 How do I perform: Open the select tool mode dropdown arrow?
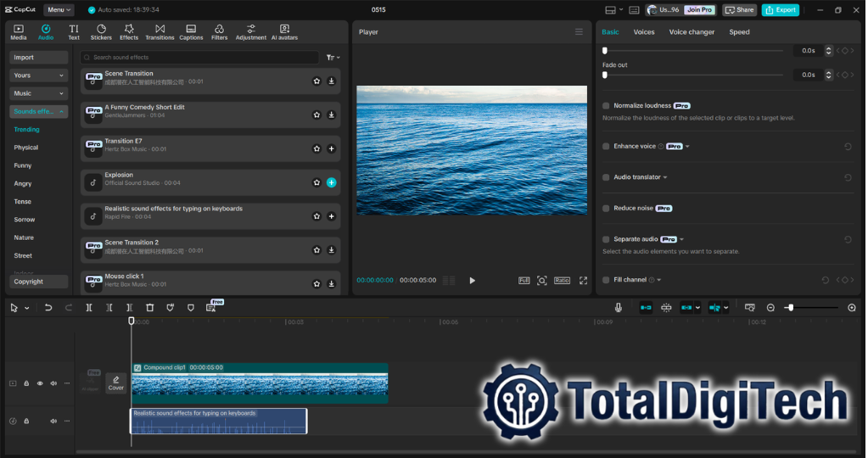tap(26, 308)
